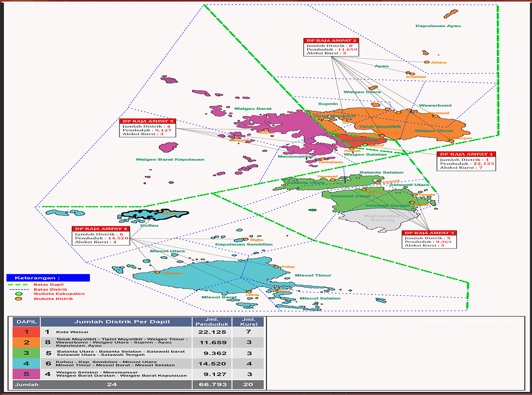Select the cyan Dapil 4 color cell

tap(27, 364)
